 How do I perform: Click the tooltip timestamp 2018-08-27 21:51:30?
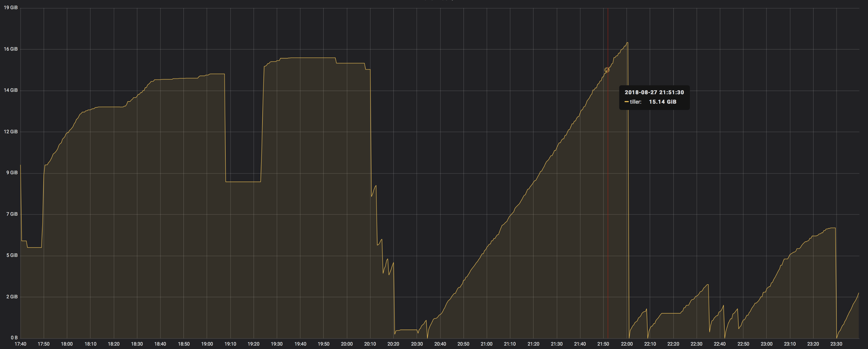[x=654, y=92]
